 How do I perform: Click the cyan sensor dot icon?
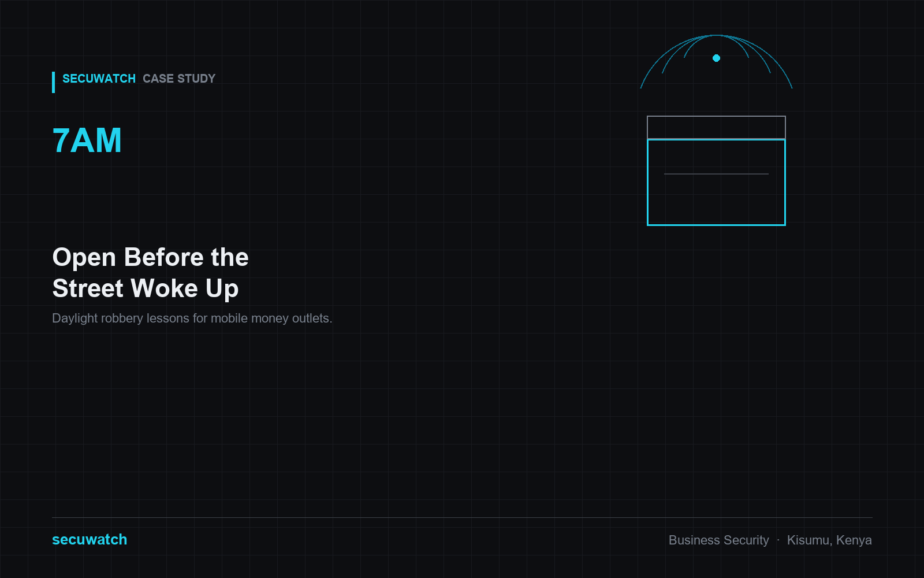click(716, 58)
